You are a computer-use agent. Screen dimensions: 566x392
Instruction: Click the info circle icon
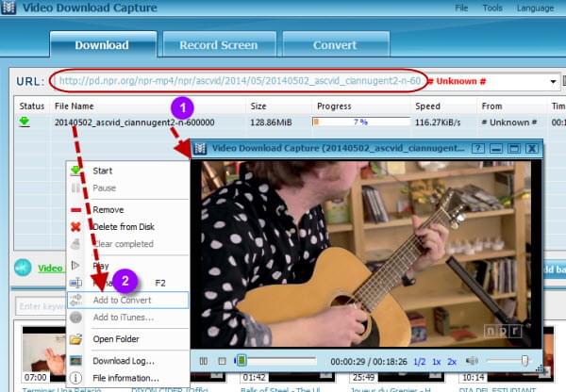click(x=75, y=378)
